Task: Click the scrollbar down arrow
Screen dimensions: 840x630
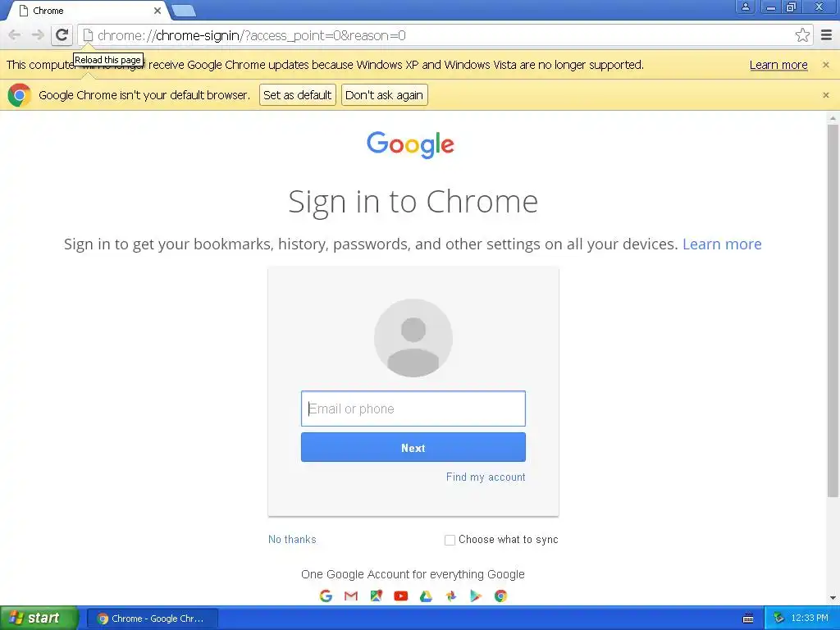Action: [833, 598]
